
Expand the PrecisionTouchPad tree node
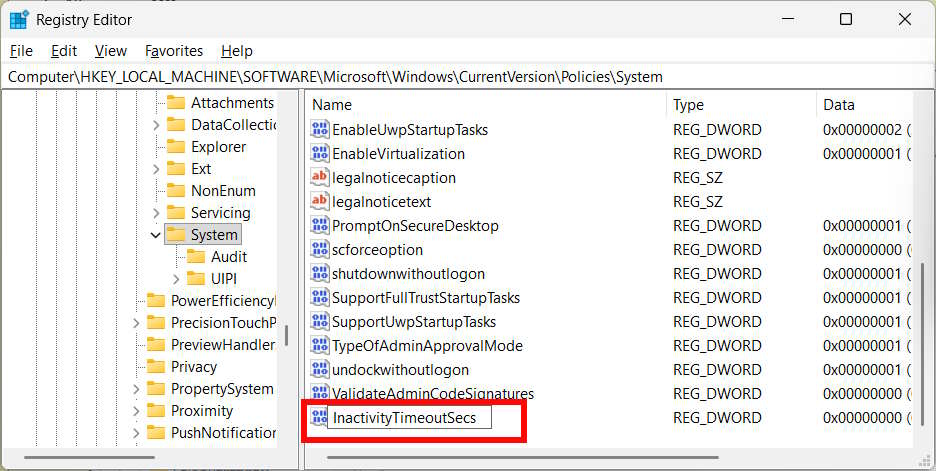[x=136, y=323]
